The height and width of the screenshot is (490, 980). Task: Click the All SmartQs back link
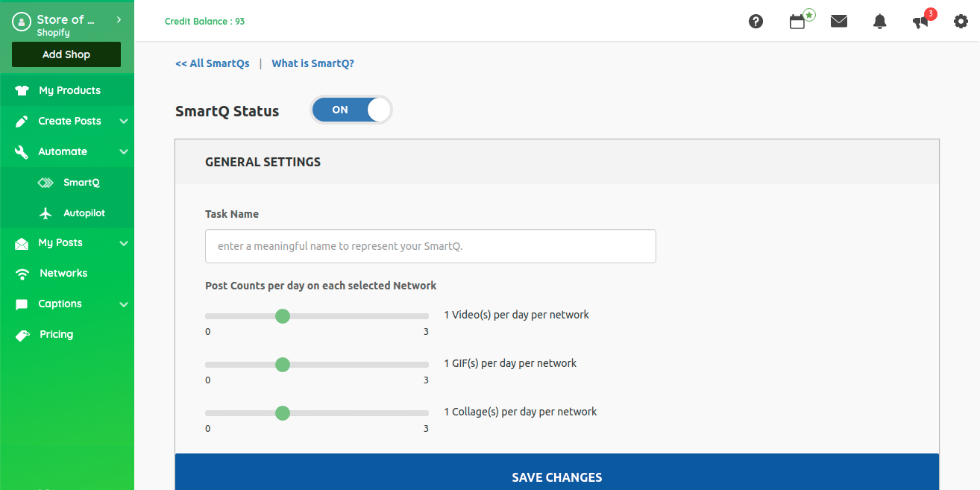coord(213,63)
